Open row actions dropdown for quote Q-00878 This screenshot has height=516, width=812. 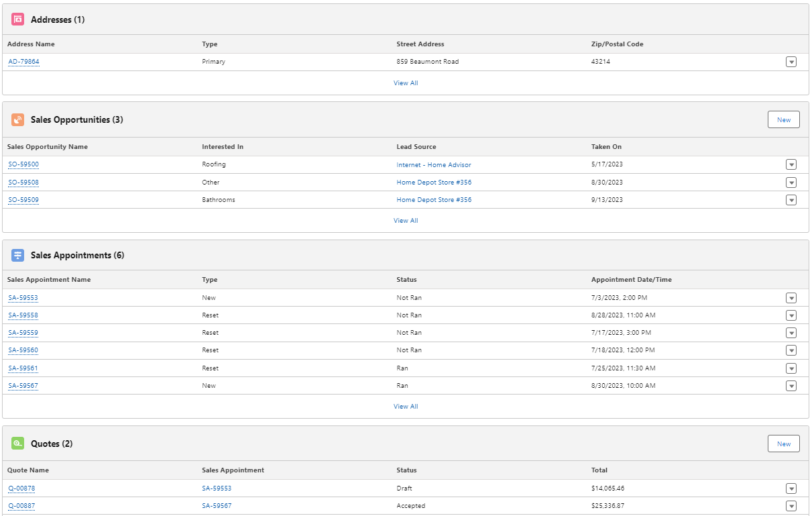click(791, 488)
